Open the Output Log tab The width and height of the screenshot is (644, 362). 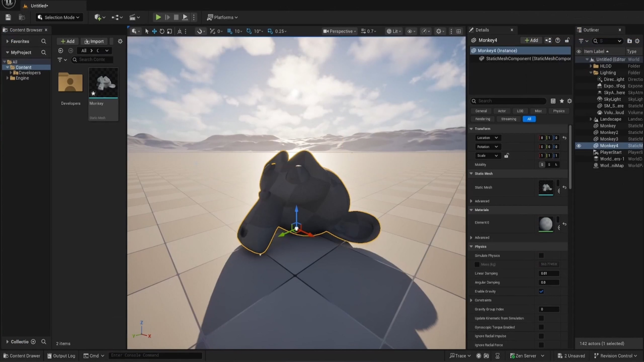click(61, 356)
